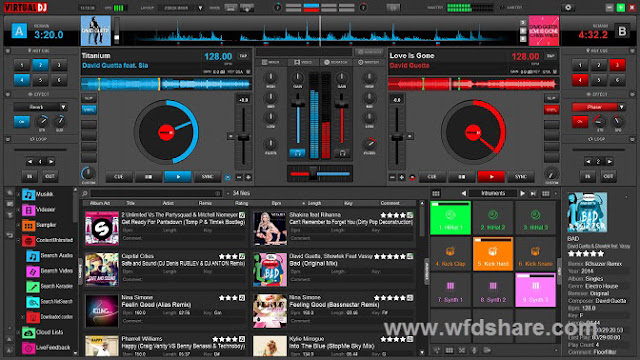Screen dimensions: 640x360
Task: Click the Search Karaoke icon
Action: coord(33,287)
